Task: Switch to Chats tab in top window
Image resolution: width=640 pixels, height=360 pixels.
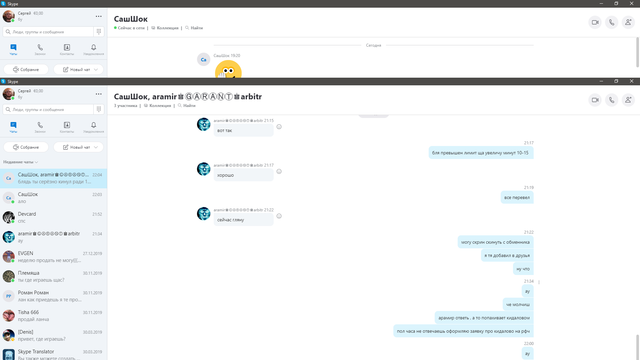Action: (13, 49)
